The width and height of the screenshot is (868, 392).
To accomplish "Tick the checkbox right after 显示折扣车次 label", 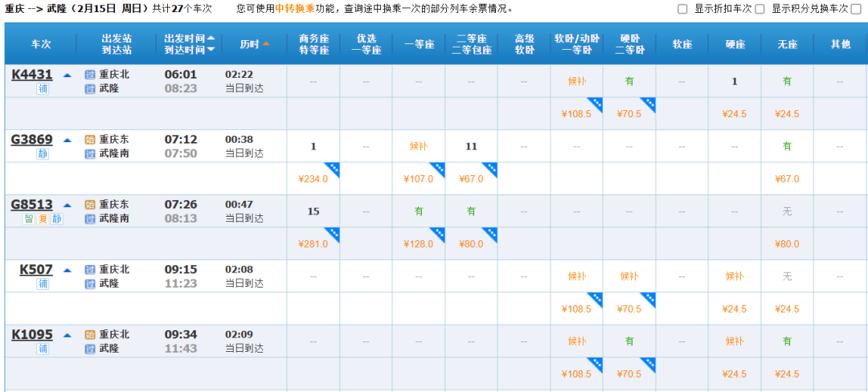I will point(759,9).
